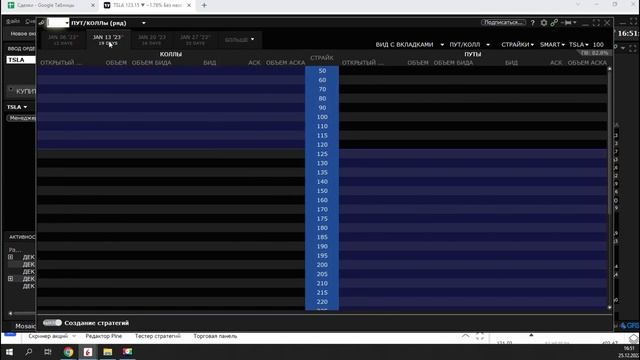Select strike 175 row

[x=322, y=219]
